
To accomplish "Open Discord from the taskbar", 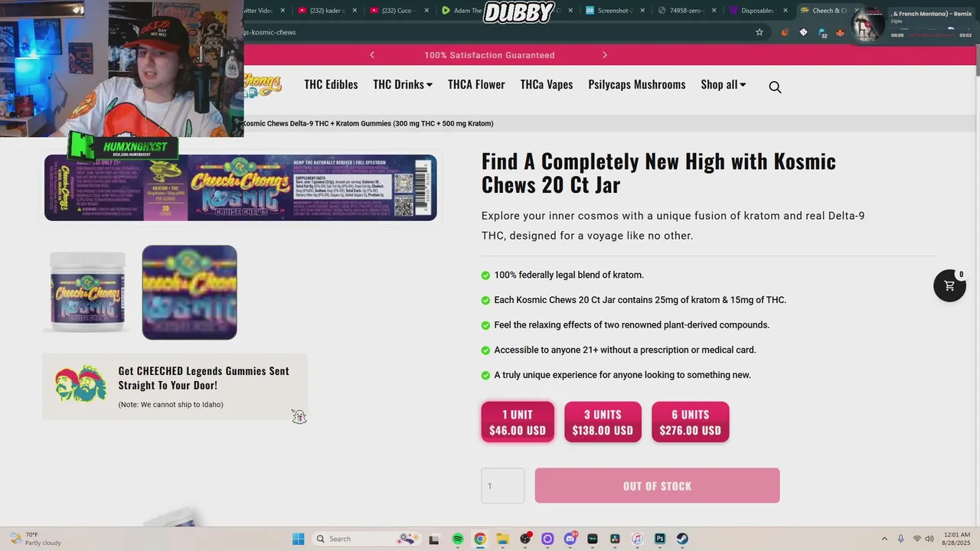I will click(x=570, y=539).
